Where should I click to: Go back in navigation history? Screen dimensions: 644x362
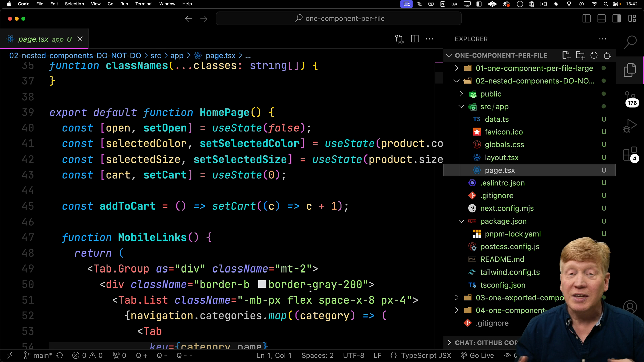click(x=189, y=19)
